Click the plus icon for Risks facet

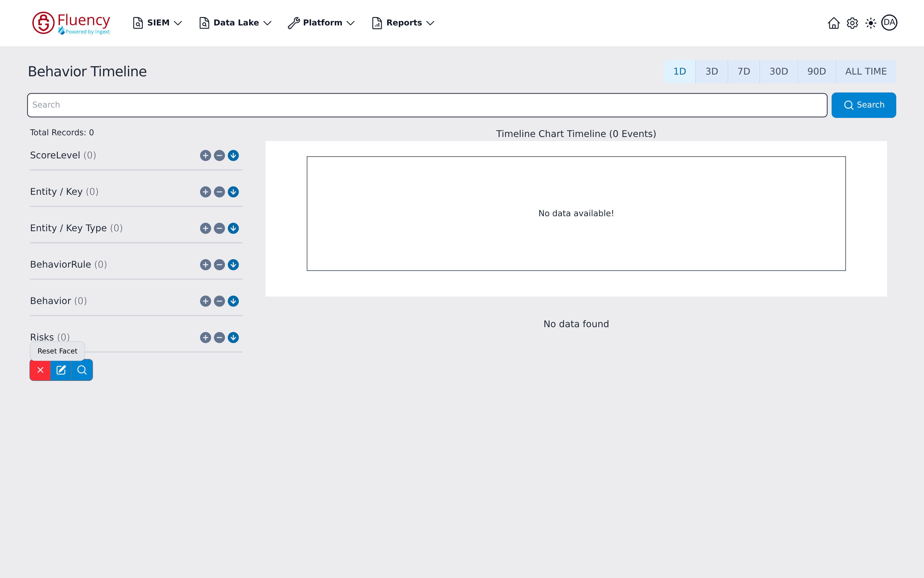(x=205, y=338)
